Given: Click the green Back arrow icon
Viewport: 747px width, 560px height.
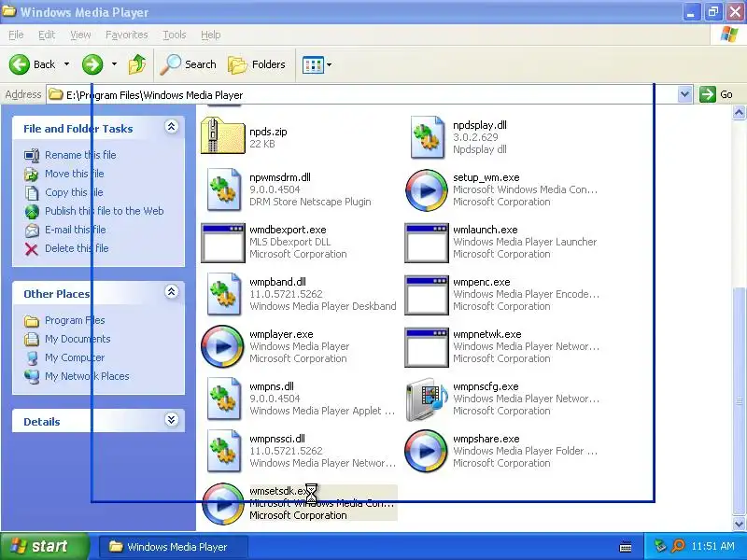Looking at the screenshot, I should pyautogui.click(x=20, y=64).
